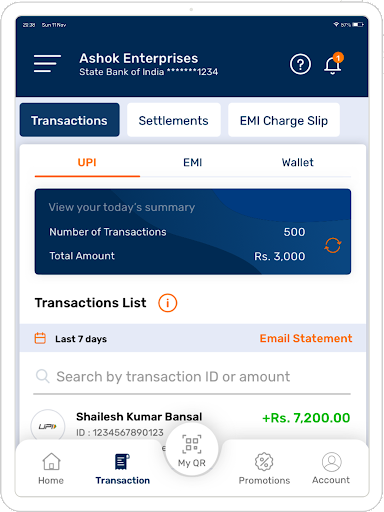This screenshot has height=512, width=384.
Task: Show Transactions List info icon
Action: click(x=167, y=303)
